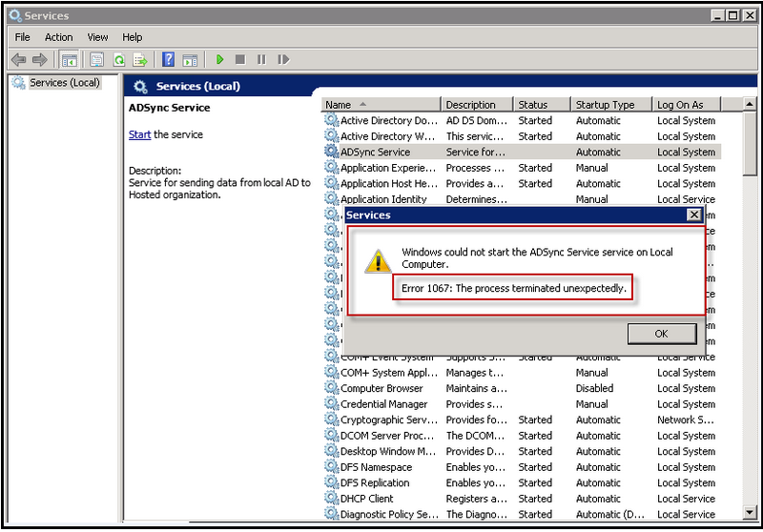
Task: Open the Action menu
Action: point(59,37)
